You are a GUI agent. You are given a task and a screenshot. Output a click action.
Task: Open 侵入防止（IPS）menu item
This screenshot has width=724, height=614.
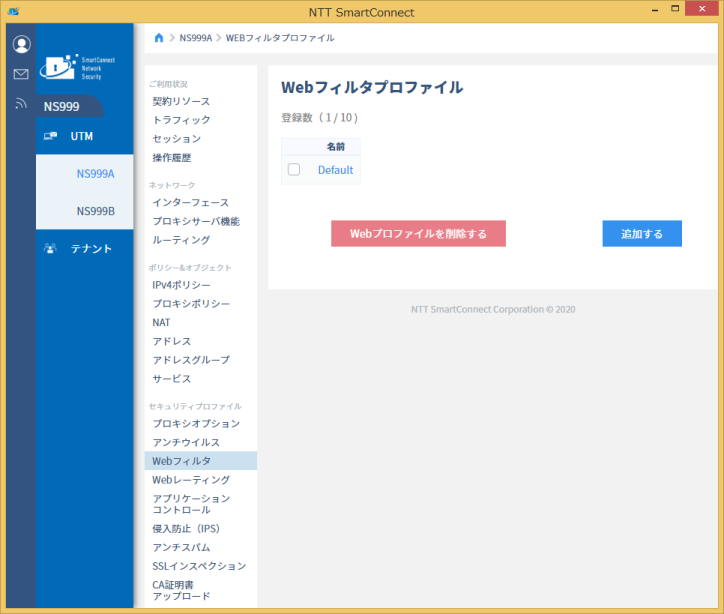coord(186,529)
